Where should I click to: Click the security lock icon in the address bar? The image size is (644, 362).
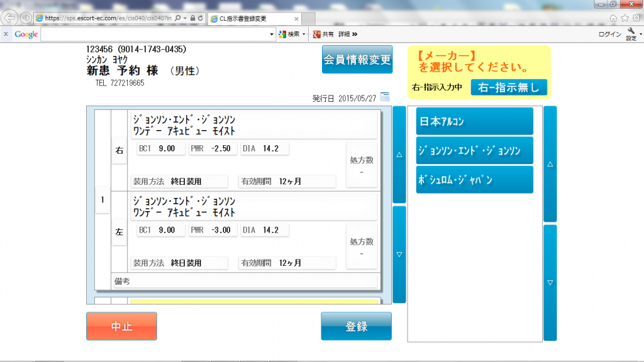point(192,18)
